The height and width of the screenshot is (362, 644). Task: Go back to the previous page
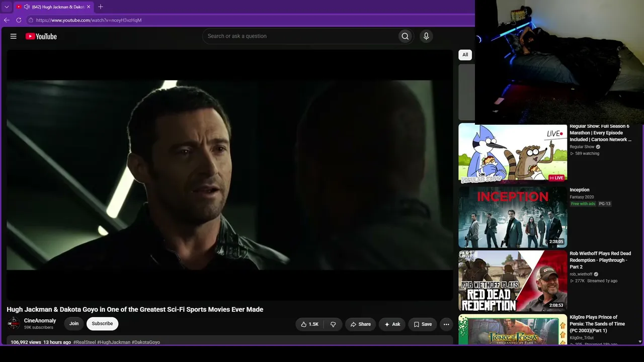click(7, 20)
